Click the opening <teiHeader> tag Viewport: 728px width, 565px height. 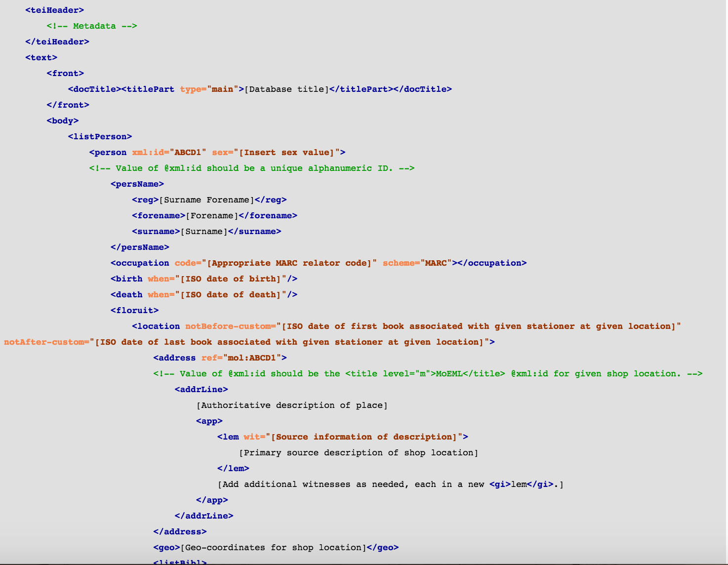pos(55,10)
